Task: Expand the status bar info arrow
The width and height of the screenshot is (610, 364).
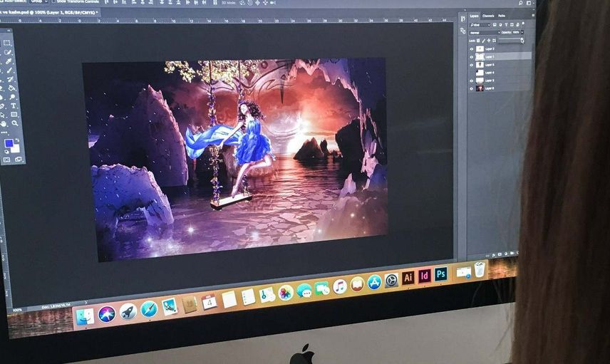Action: tap(86, 303)
